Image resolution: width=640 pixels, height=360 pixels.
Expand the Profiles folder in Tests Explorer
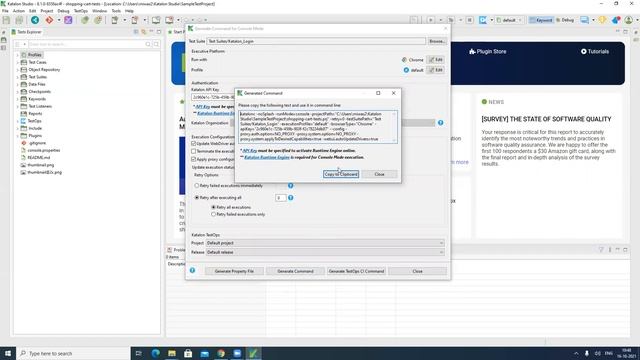point(18,55)
